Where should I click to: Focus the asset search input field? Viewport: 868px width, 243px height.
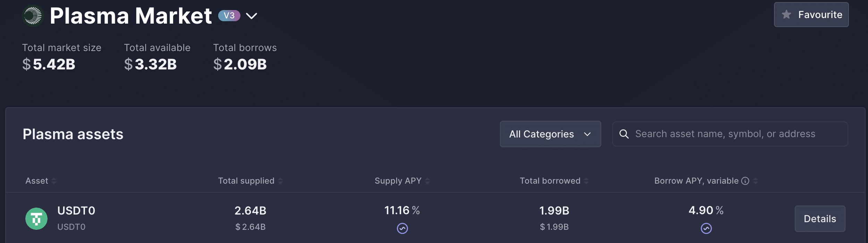735,134
